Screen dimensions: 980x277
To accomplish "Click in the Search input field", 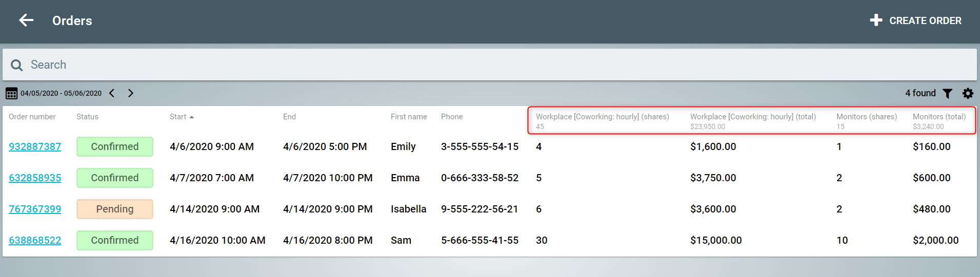I will coord(490,65).
